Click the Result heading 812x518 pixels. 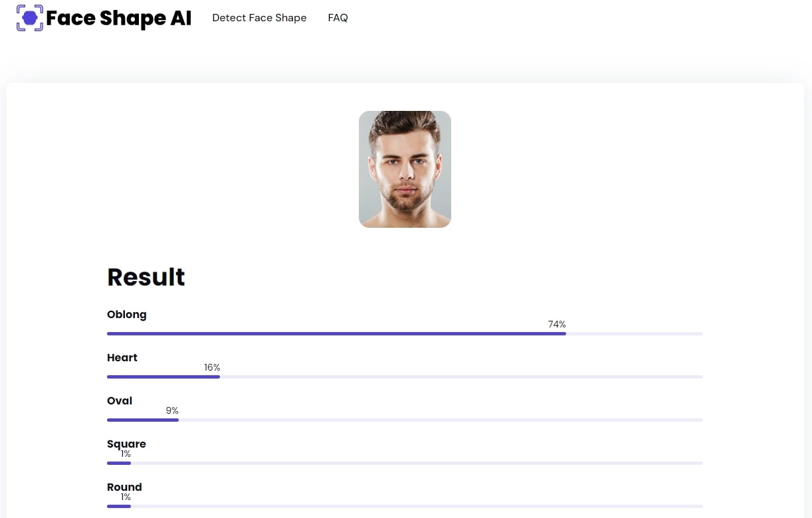146,277
